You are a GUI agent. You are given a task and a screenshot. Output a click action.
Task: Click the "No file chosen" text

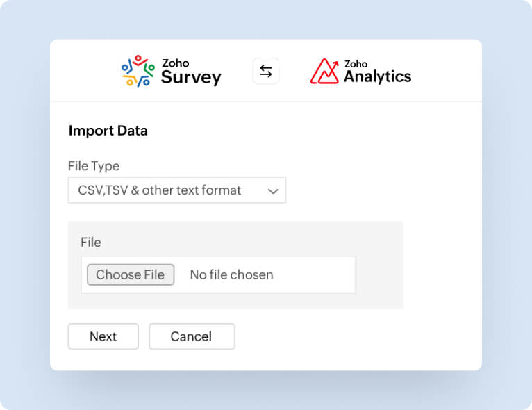pyautogui.click(x=231, y=275)
